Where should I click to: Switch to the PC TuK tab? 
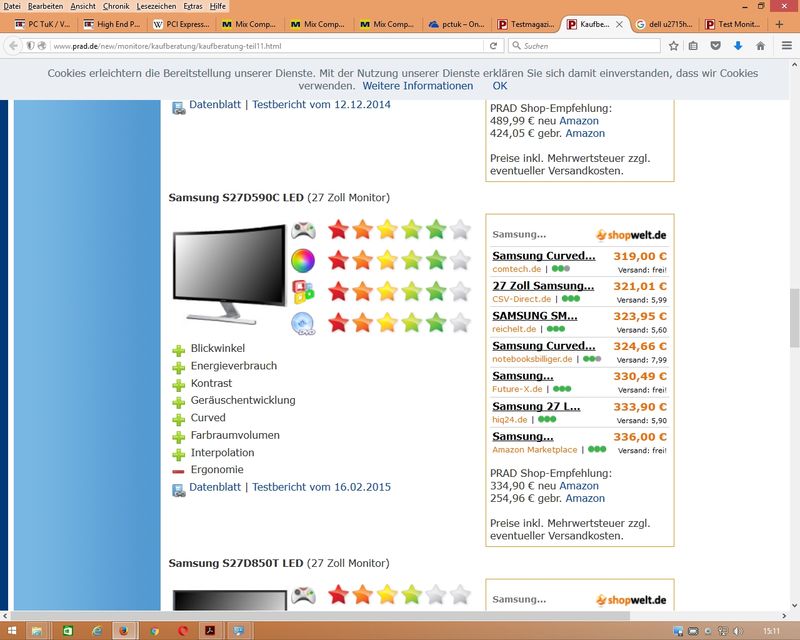coord(42,24)
